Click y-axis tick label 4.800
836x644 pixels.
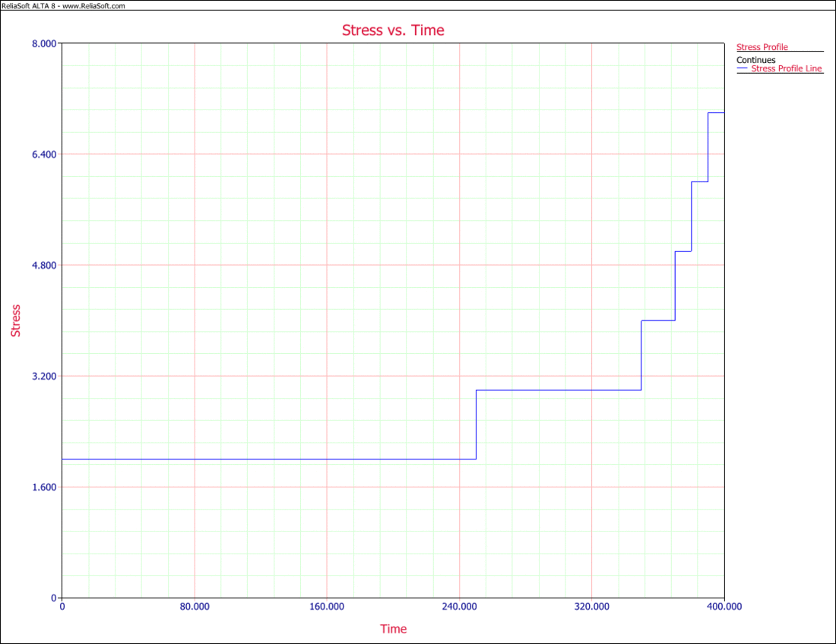(x=44, y=265)
